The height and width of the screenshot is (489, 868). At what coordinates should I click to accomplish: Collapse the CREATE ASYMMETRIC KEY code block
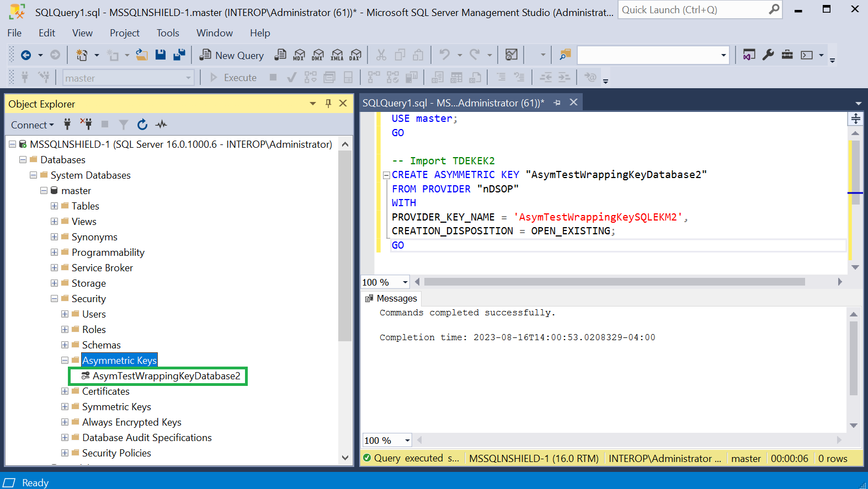pyautogui.click(x=386, y=175)
